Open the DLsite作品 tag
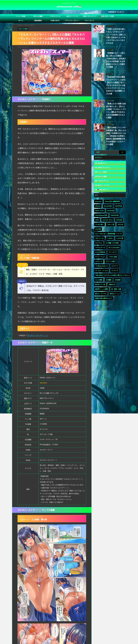The image size is (138, 644). point(108,206)
